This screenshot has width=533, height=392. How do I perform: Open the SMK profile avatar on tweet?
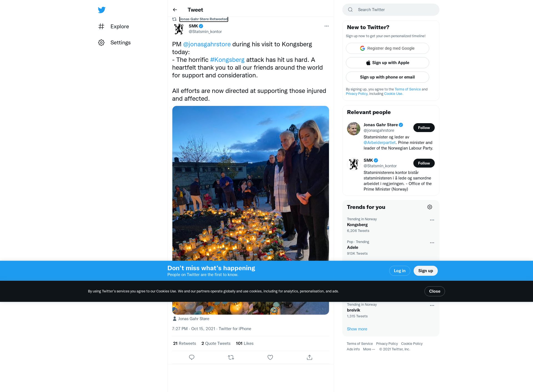coord(179,29)
